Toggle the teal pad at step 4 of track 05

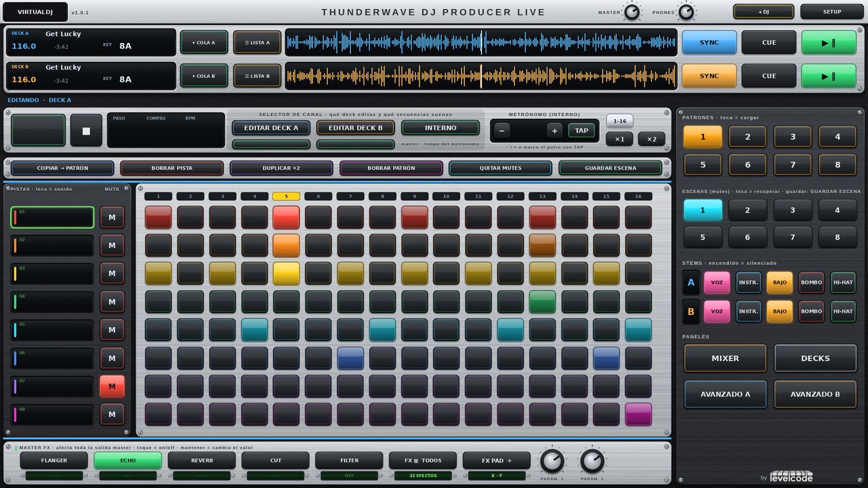[x=254, y=330]
